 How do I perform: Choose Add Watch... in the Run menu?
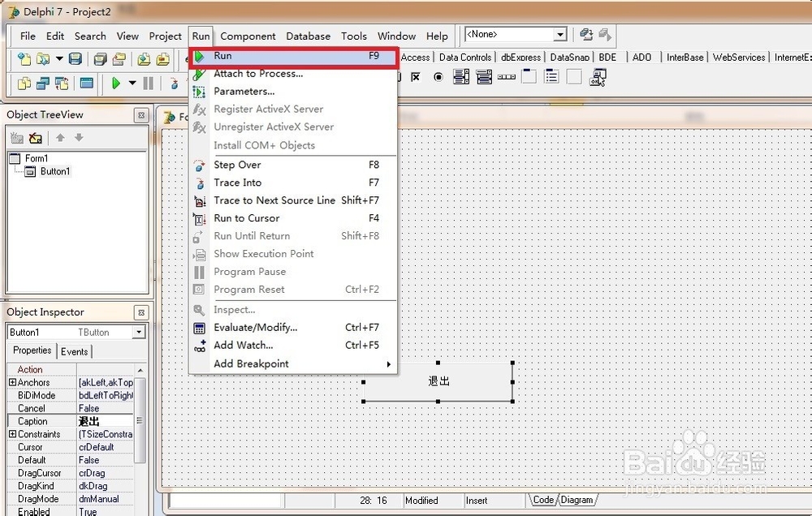click(x=294, y=345)
